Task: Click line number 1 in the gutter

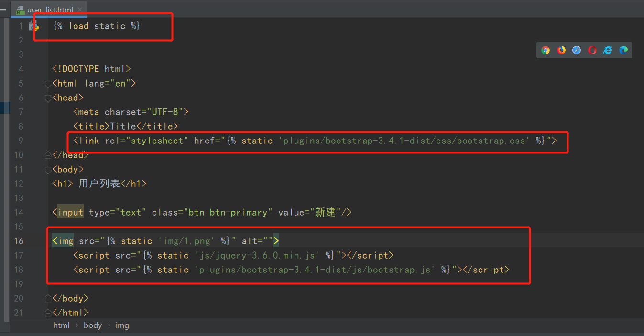Action: coord(21,26)
